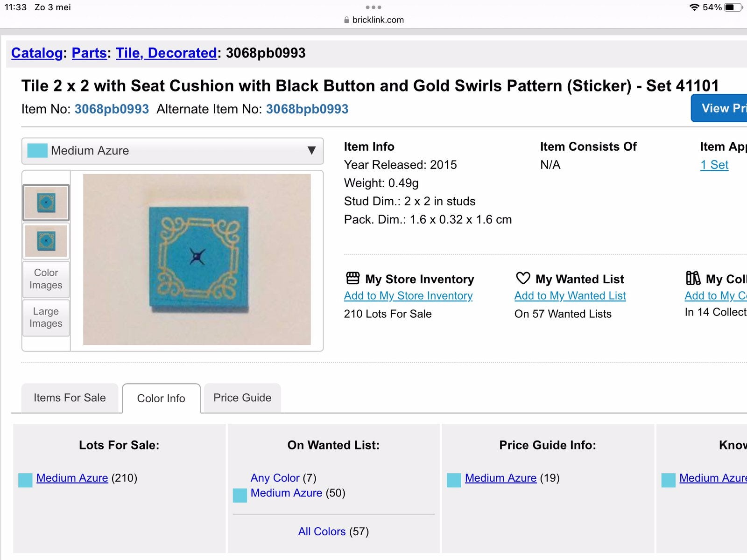Tap the lock icon beside bricklink.com

click(346, 20)
